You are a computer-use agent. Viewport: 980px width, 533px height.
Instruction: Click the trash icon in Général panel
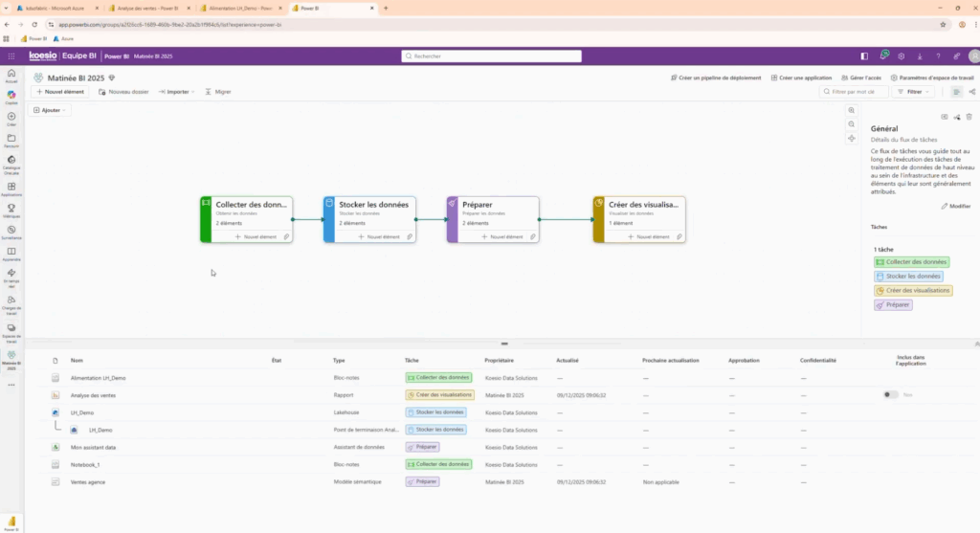click(969, 117)
